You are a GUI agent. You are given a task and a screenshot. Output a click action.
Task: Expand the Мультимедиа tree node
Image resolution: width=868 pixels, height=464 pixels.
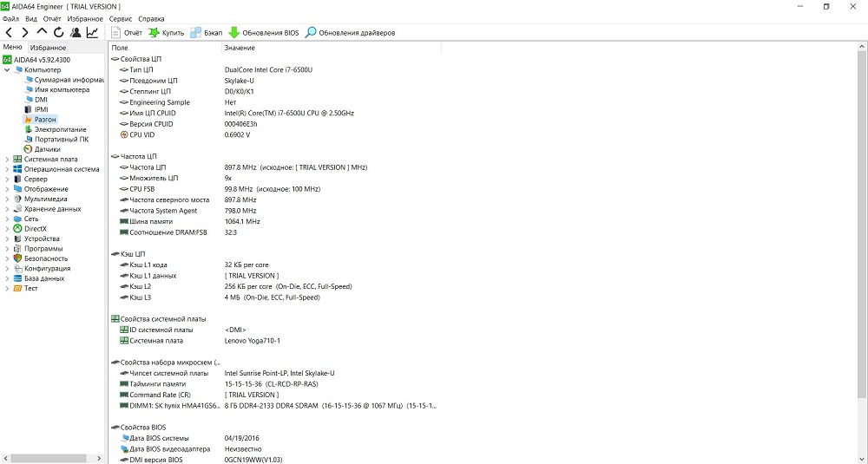click(x=7, y=199)
